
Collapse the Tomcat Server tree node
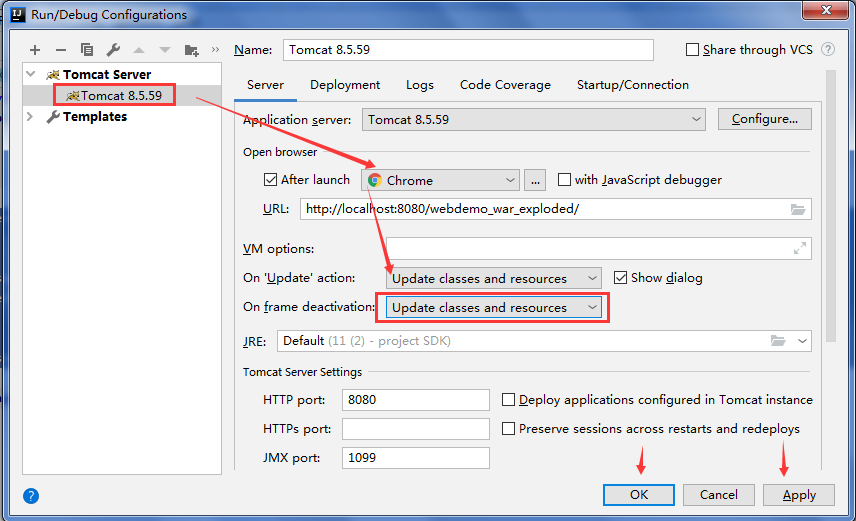31,74
